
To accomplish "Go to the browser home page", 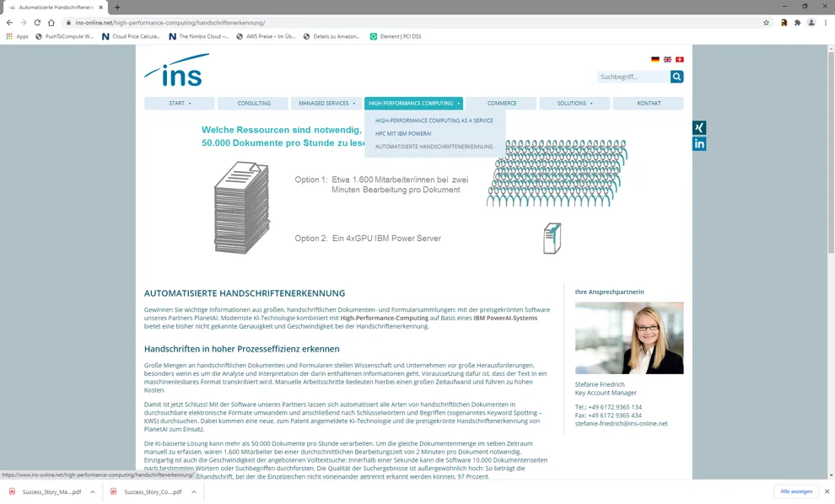I will [51, 23].
